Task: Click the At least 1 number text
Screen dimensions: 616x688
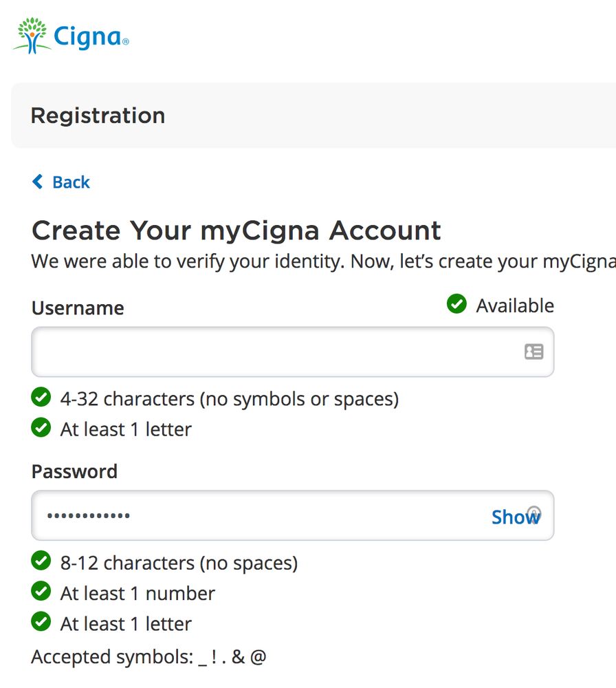Action: (137, 594)
